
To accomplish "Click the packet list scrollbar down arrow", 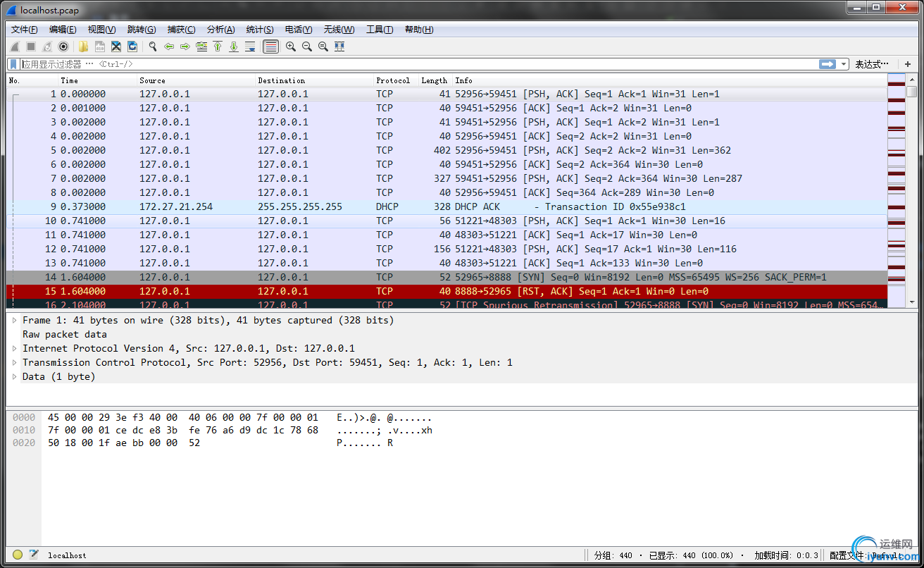I will pyautogui.click(x=911, y=302).
